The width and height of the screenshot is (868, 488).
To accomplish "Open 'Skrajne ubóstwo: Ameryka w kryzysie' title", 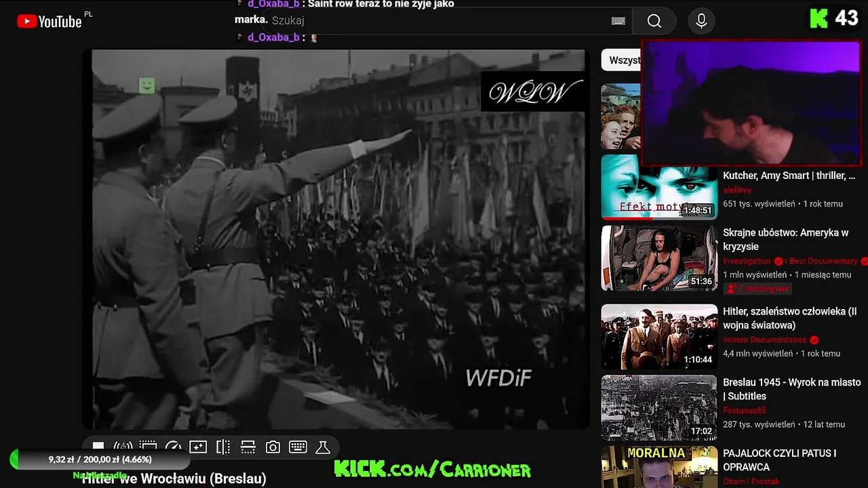I will (x=785, y=239).
